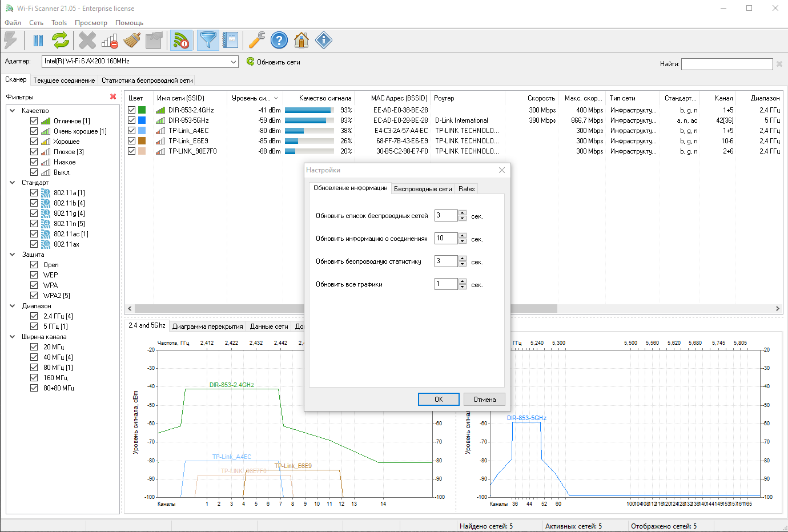Image resolution: width=788 pixels, height=532 pixels.
Task: Uncheck the TP-Link_A4EC network row checkbox
Action: (x=132, y=131)
